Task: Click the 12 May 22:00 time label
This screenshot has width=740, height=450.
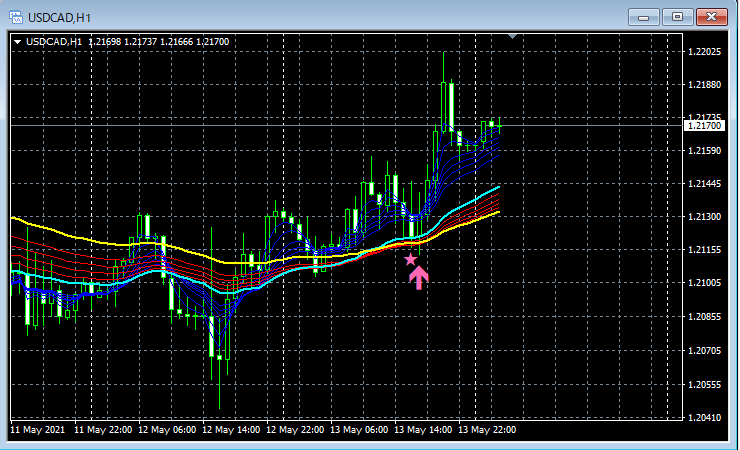Action: pos(295,430)
